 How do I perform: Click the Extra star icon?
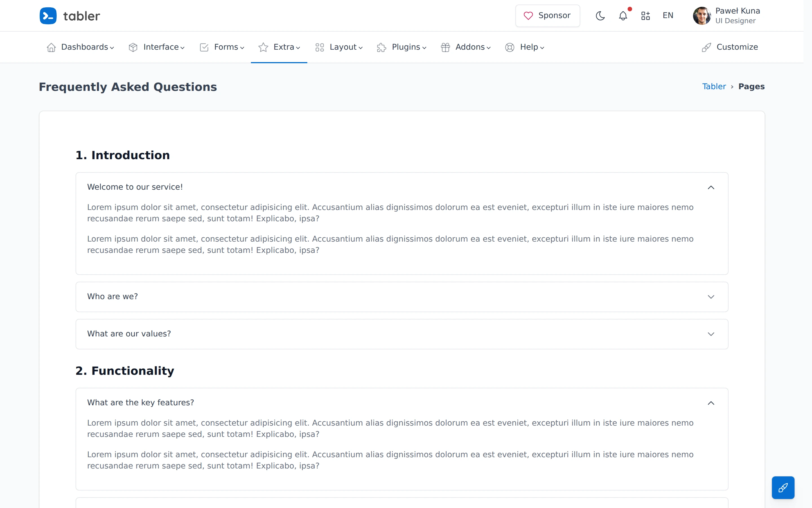click(x=263, y=47)
